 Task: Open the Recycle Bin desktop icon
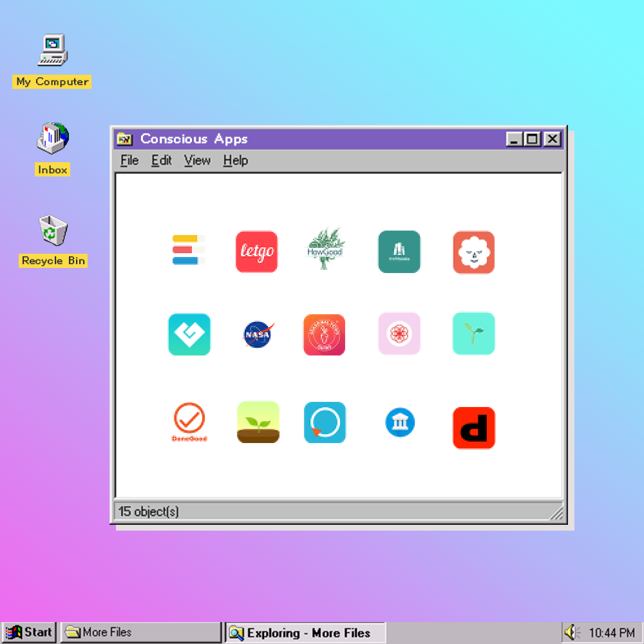pyautogui.click(x=53, y=231)
